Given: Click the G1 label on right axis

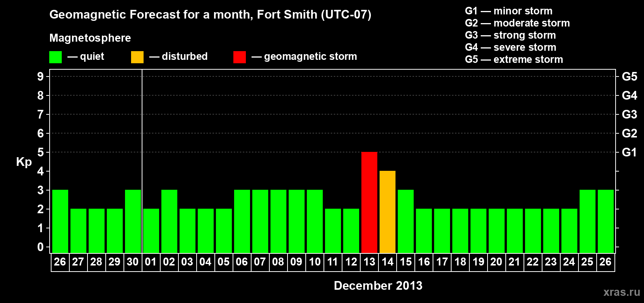Looking at the screenshot, I should click(629, 152).
